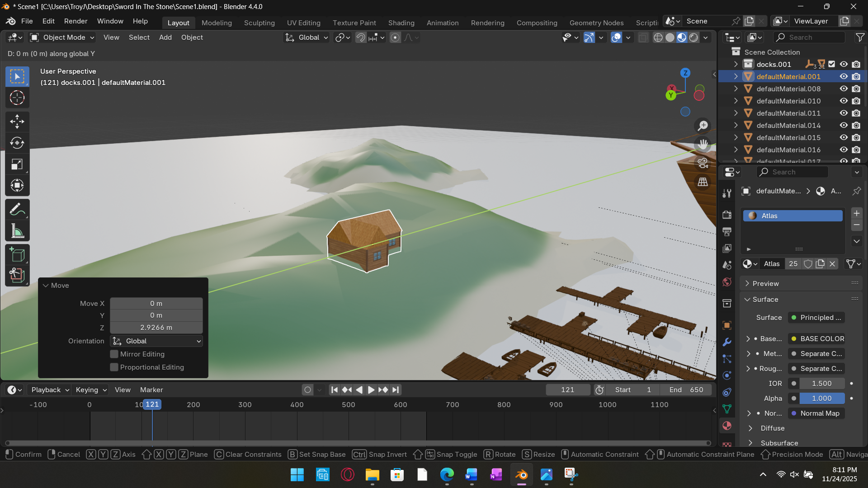Click the Principled surface shader button

coord(816,318)
